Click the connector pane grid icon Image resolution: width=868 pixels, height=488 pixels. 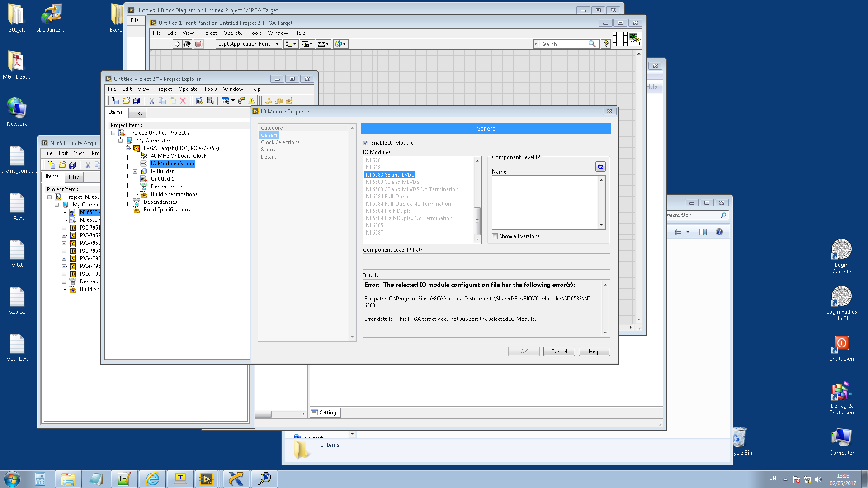[x=620, y=38]
